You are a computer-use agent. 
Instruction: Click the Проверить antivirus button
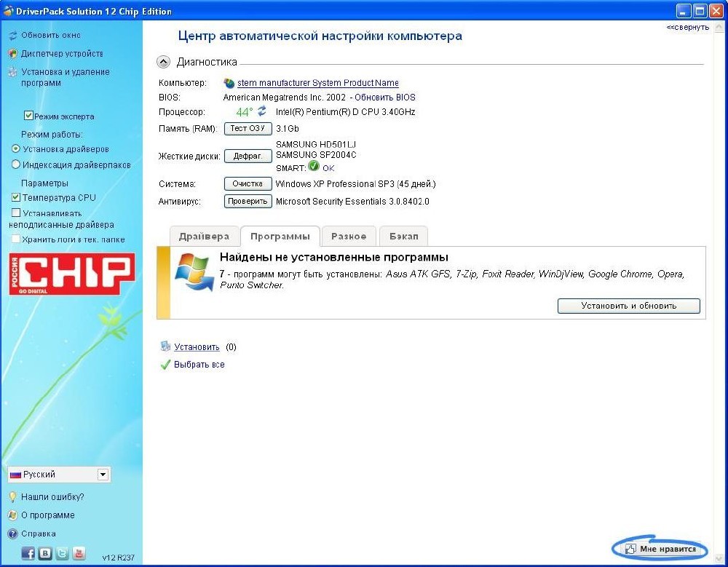(x=248, y=201)
